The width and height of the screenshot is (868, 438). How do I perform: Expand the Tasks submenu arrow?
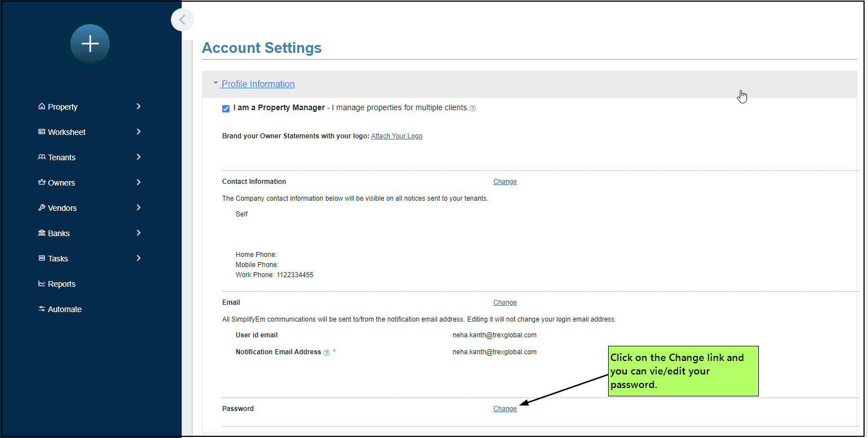138,258
